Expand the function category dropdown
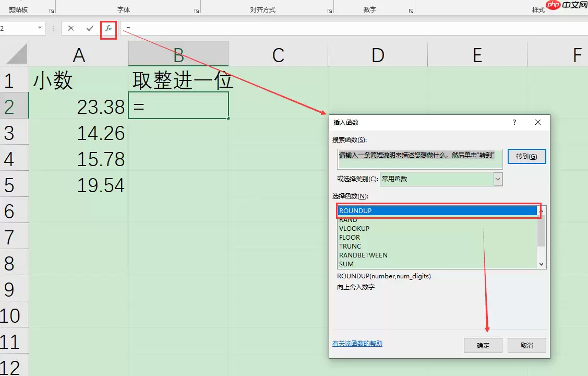The width and height of the screenshot is (588, 376). pos(498,179)
